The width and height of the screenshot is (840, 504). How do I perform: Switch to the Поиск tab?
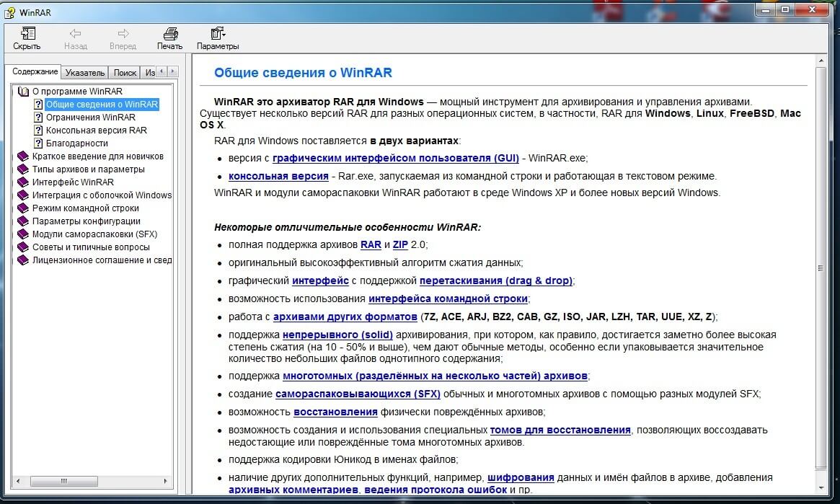point(125,73)
